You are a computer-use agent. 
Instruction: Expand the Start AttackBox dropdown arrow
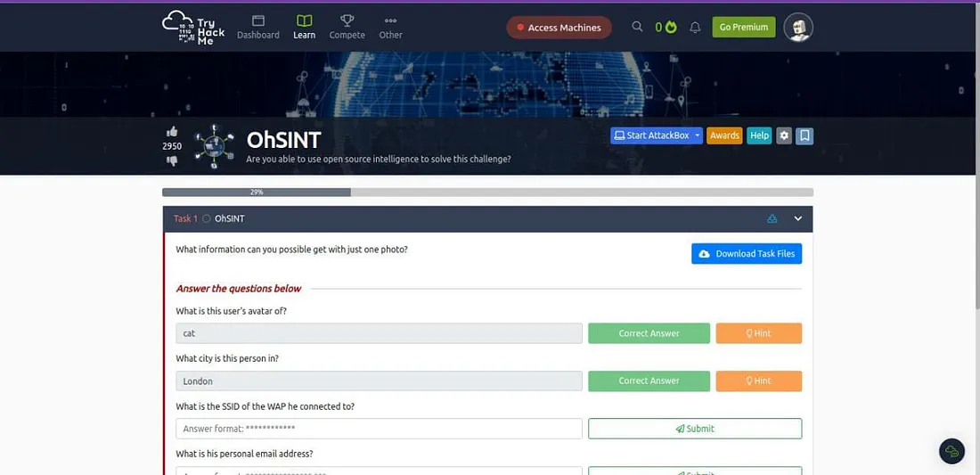[698, 135]
